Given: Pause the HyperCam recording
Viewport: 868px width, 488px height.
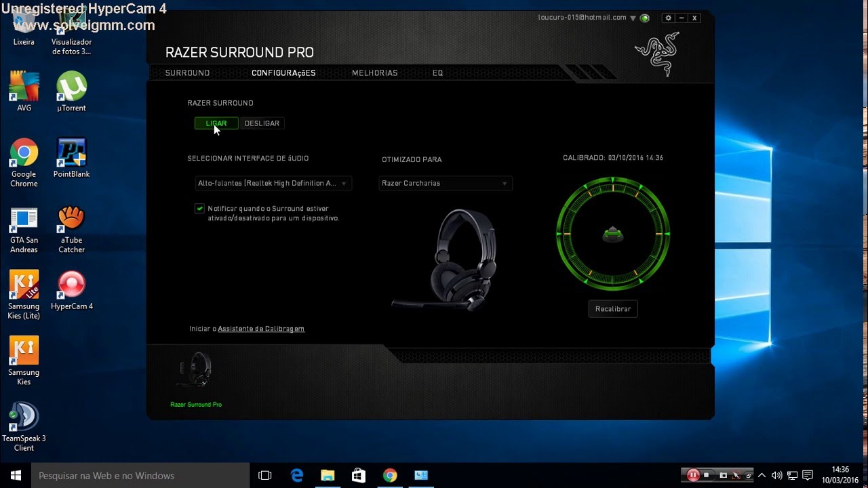Looking at the screenshot, I should (x=692, y=474).
